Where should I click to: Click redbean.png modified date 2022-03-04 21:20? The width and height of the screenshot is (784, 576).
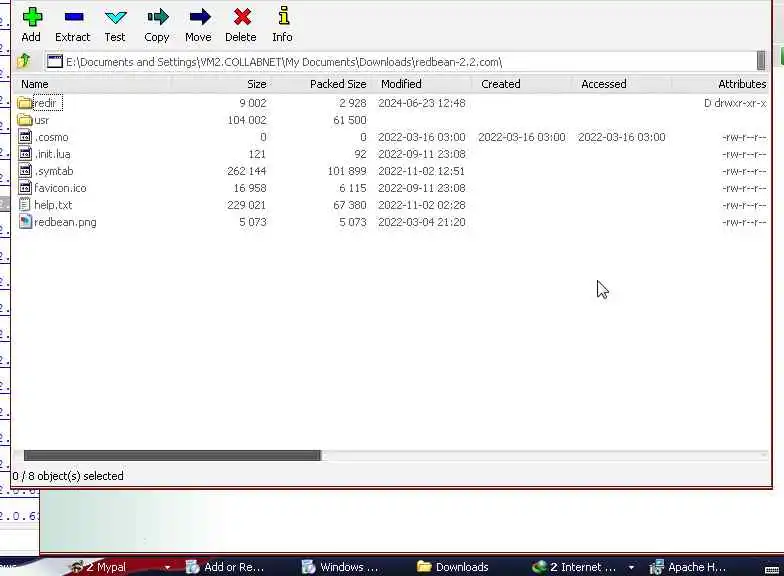422,222
